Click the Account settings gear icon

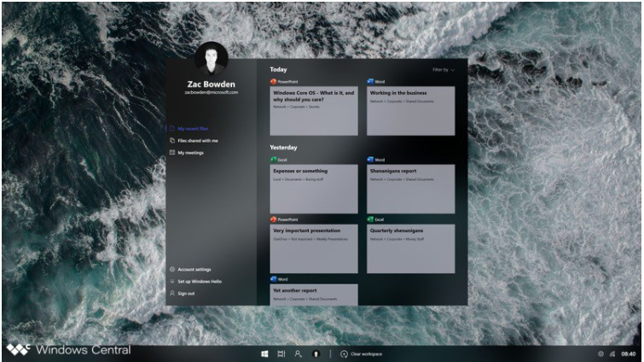(x=172, y=270)
